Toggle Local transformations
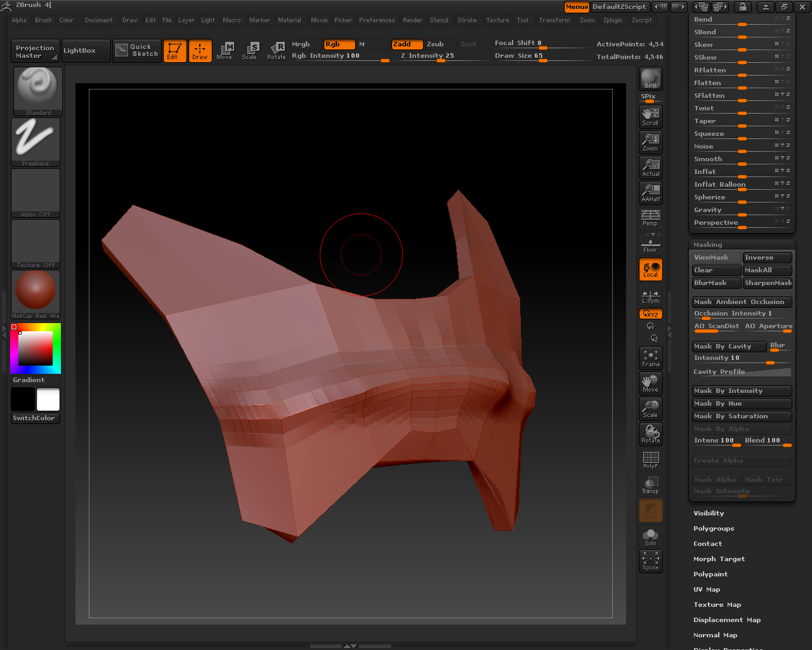 650,269
